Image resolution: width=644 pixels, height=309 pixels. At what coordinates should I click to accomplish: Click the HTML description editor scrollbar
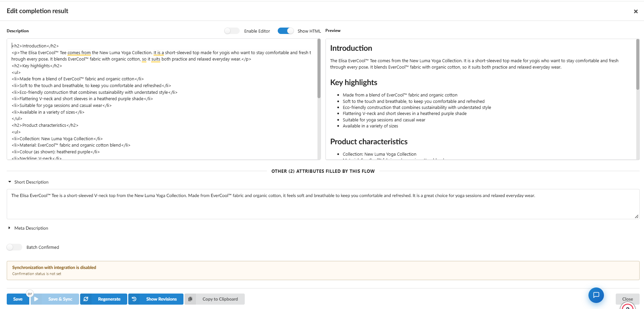[319, 69]
